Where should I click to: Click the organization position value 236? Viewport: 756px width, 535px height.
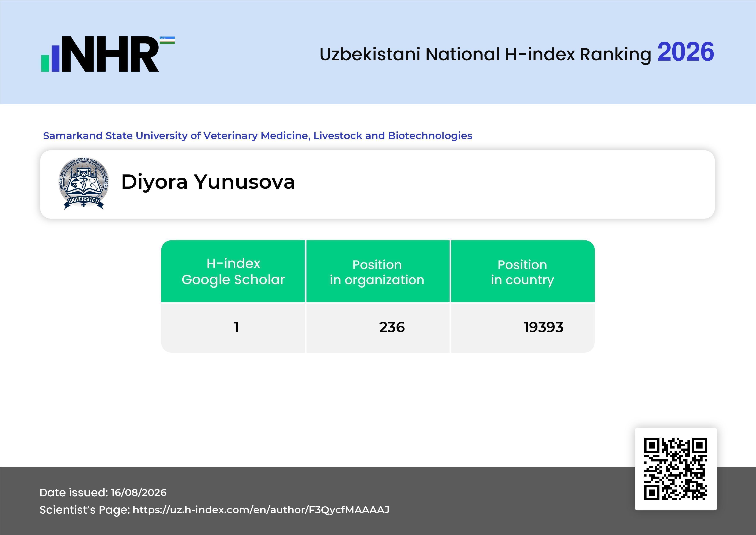pyautogui.click(x=392, y=327)
